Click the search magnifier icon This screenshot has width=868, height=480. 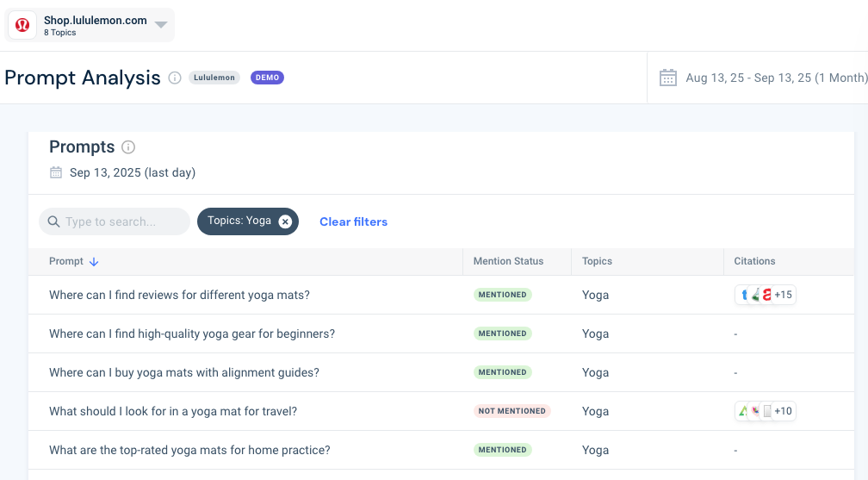[53, 221]
